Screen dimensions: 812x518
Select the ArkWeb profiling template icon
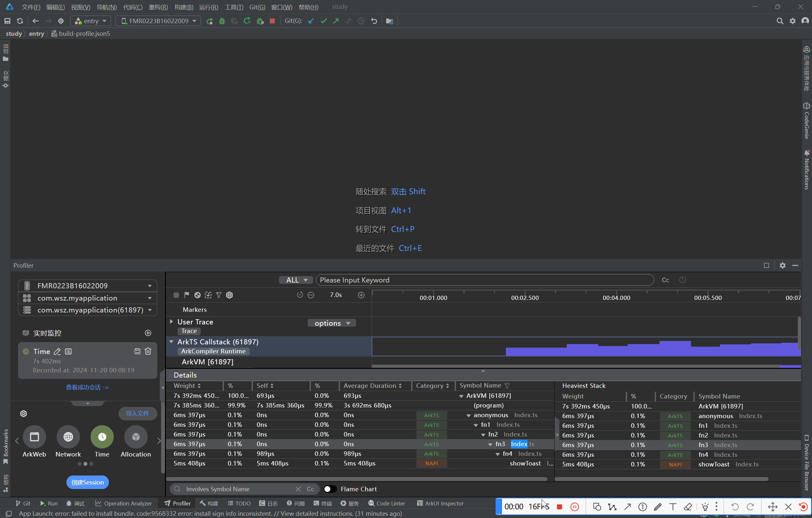click(34, 437)
